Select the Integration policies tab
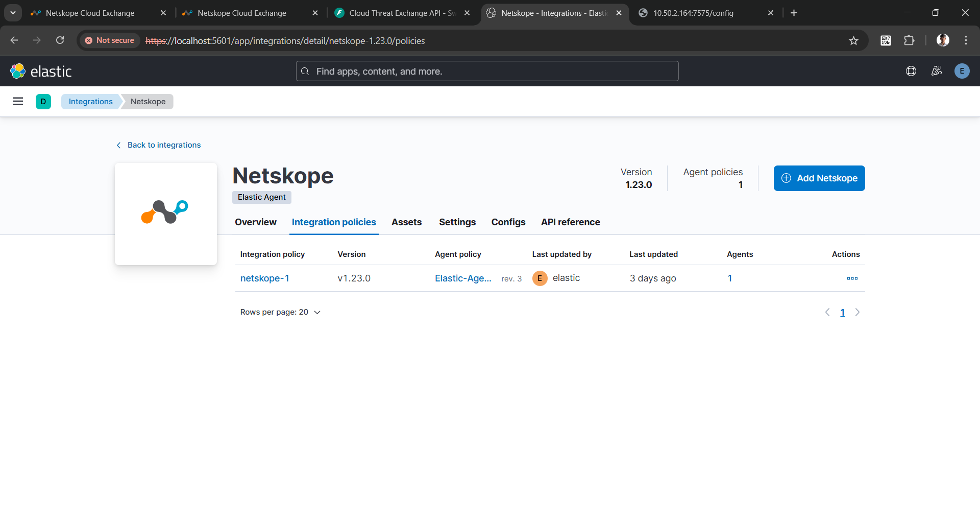980x521 pixels. [x=334, y=222]
